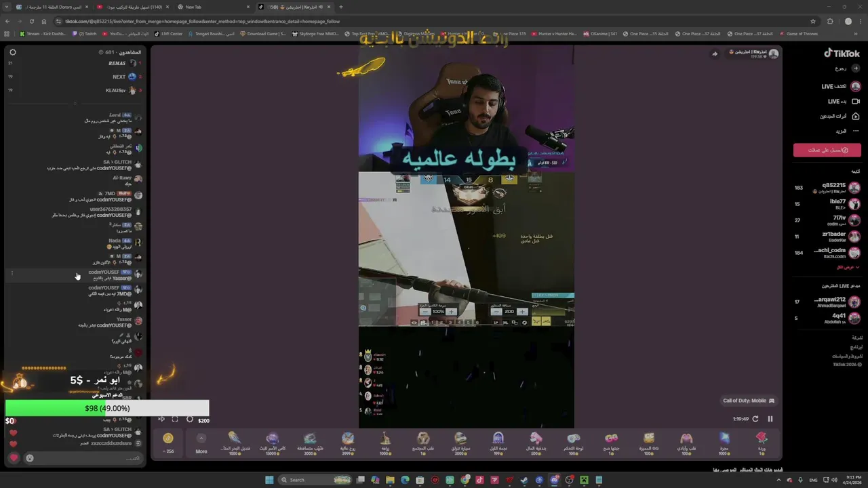Open a new browser tab
The image size is (868, 488).
[x=340, y=7]
